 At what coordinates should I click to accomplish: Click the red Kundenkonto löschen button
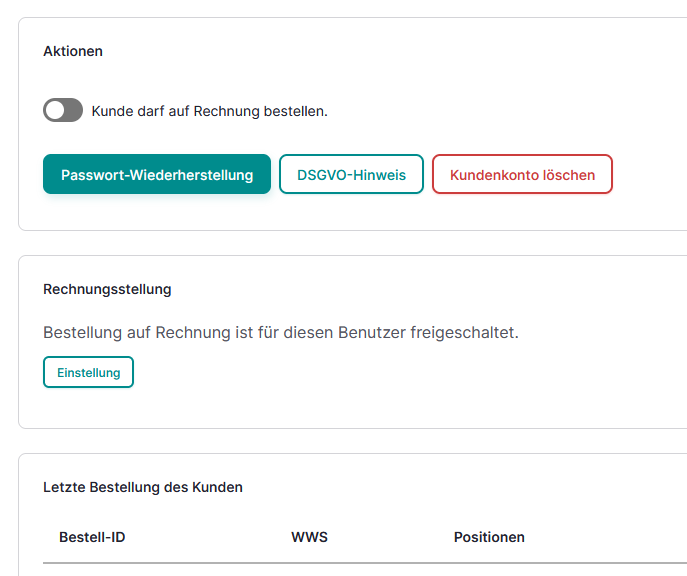point(522,174)
